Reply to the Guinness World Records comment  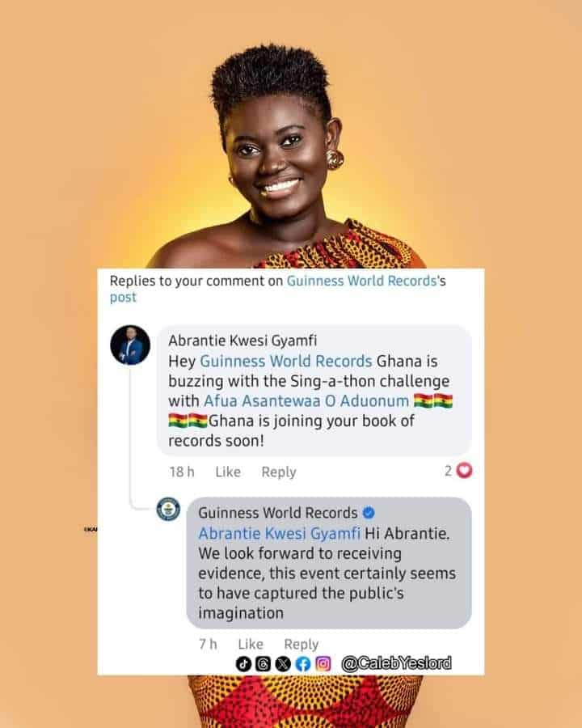point(302,644)
